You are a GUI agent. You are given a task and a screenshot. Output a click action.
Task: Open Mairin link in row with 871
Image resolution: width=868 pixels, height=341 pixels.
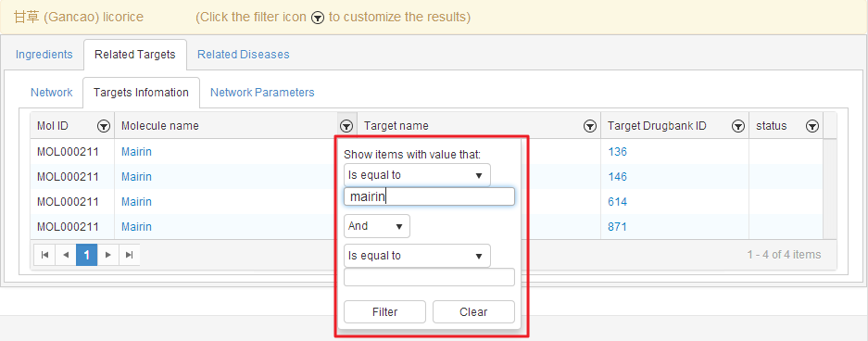(x=136, y=226)
